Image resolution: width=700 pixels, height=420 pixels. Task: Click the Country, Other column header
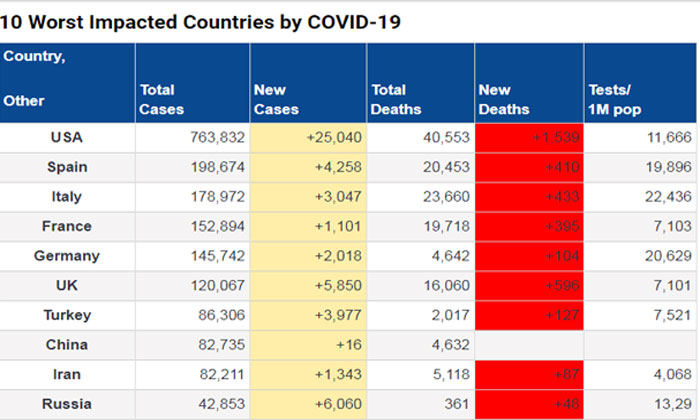[35, 79]
